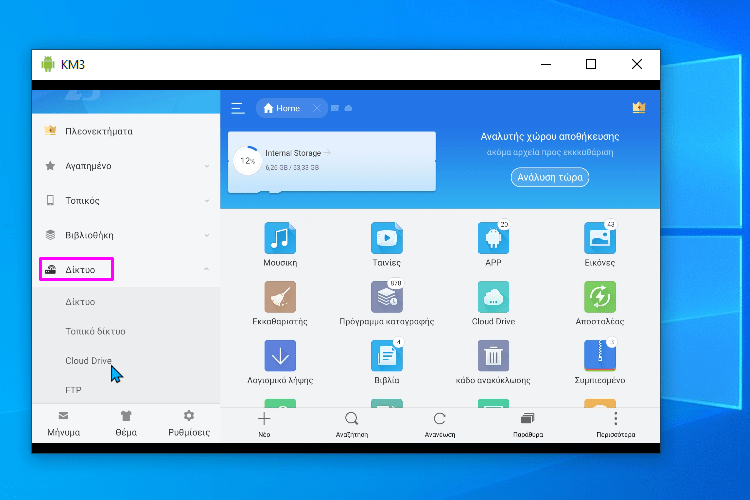750x500 pixels.
Task: Click the small cloud icon next to Home tab
Action: [348, 108]
